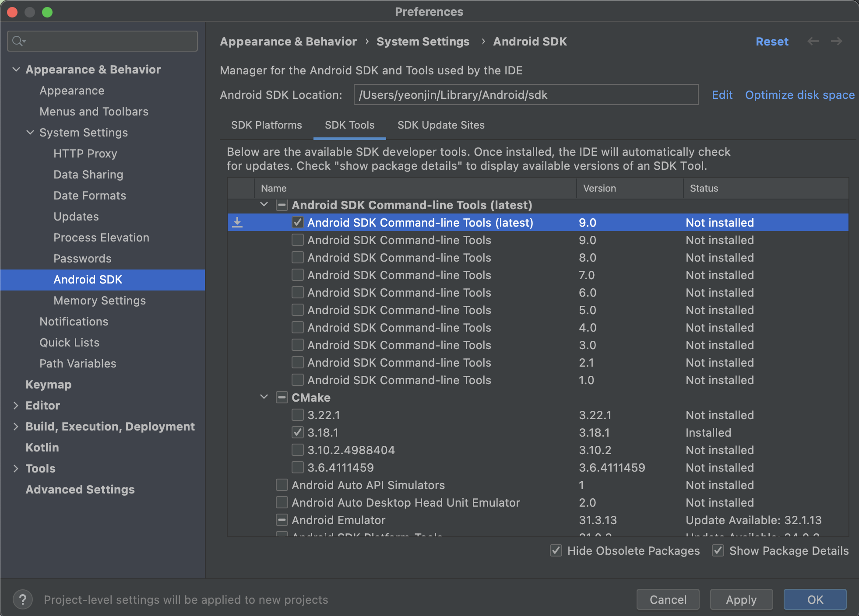Expand the Tools settings node

click(16, 468)
